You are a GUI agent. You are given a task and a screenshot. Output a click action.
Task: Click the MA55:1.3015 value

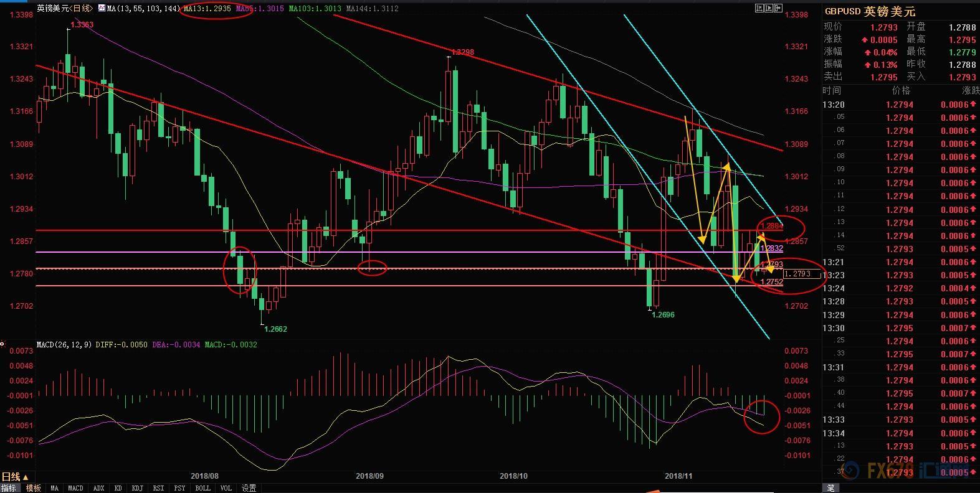tap(260, 9)
